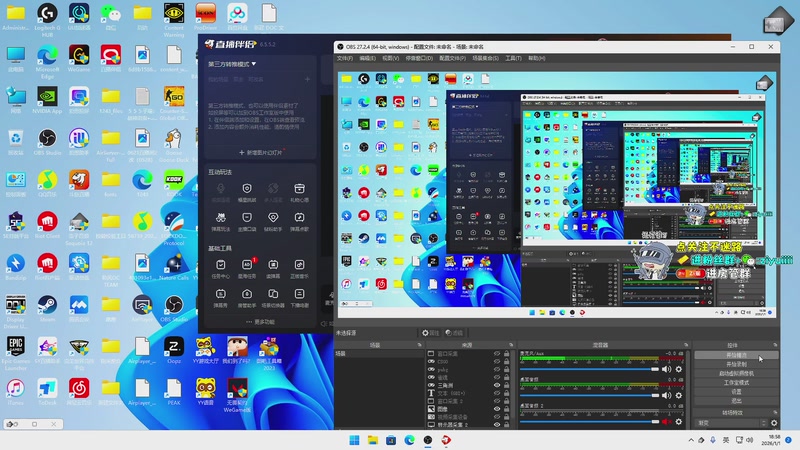
Task: Open the taskbar clock and date
Action: (x=771, y=440)
